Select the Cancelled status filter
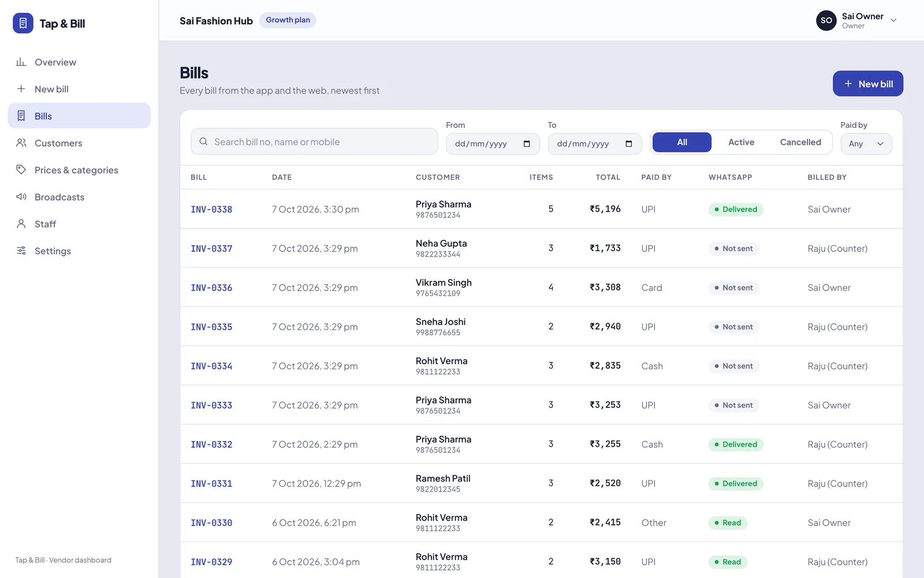 800,142
